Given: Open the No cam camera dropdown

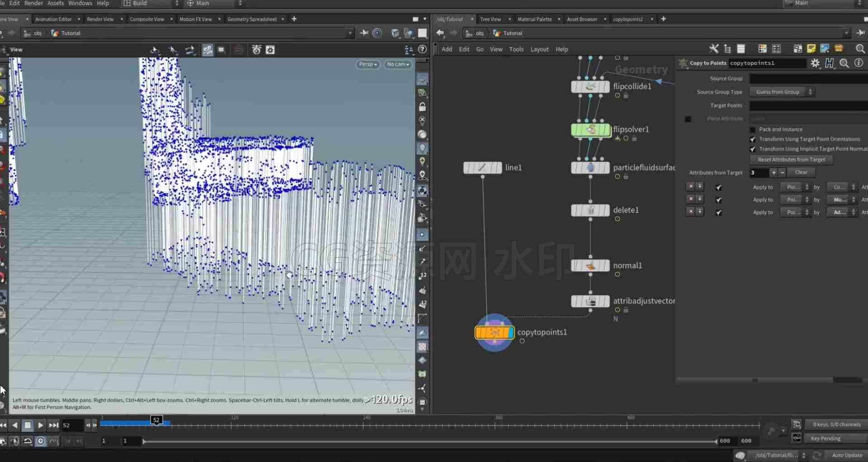Looking at the screenshot, I should point(398,64).
